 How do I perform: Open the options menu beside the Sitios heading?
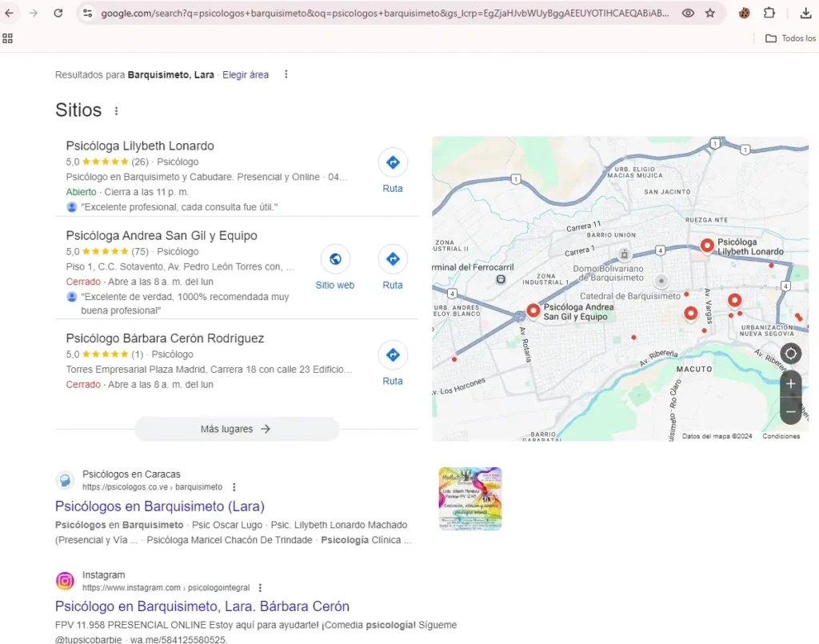(x=117, y=111)
